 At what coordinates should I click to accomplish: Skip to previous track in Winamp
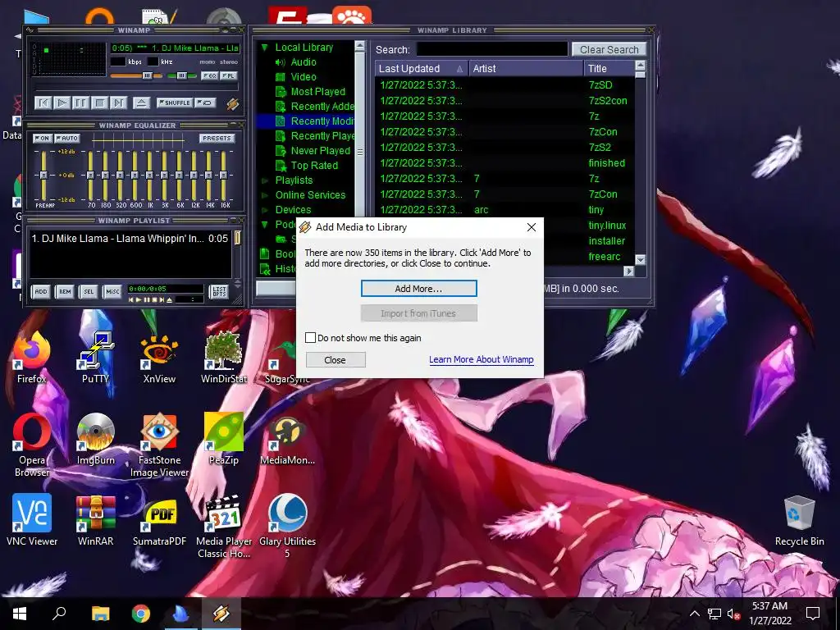(x=43, y=103)
